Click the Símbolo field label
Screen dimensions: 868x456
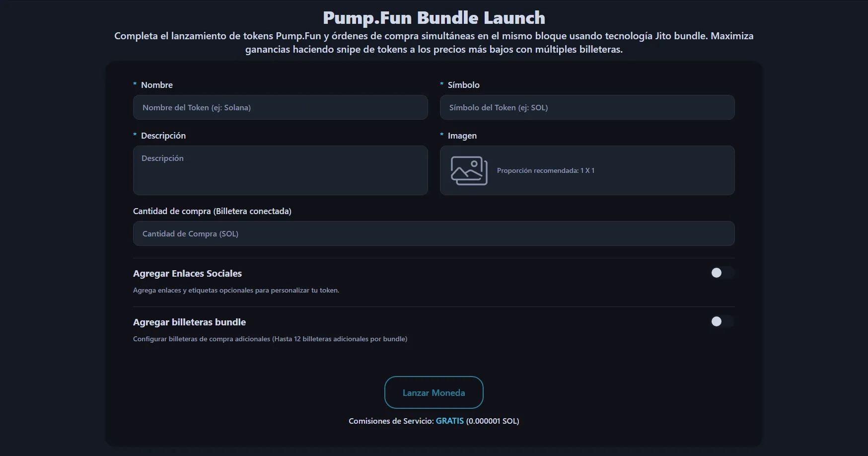coord(463,85)
